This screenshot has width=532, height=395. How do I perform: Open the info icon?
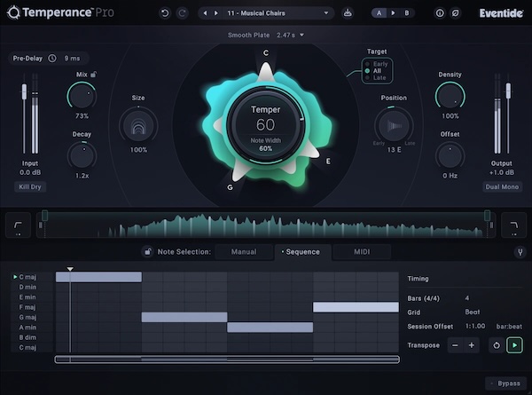point(440,13)
